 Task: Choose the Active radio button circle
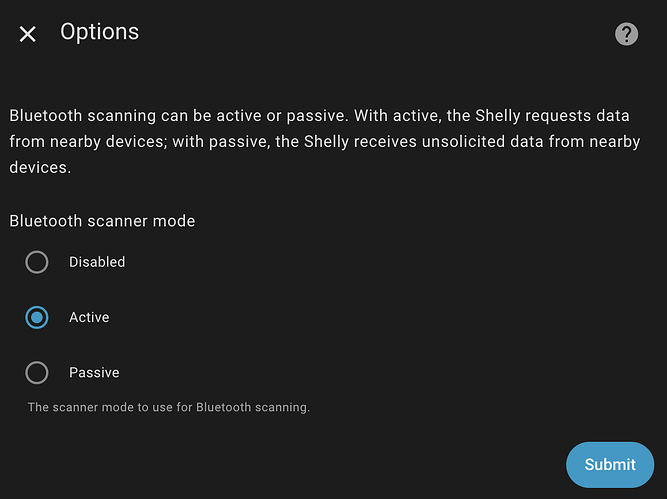click(x=37, y=317)
